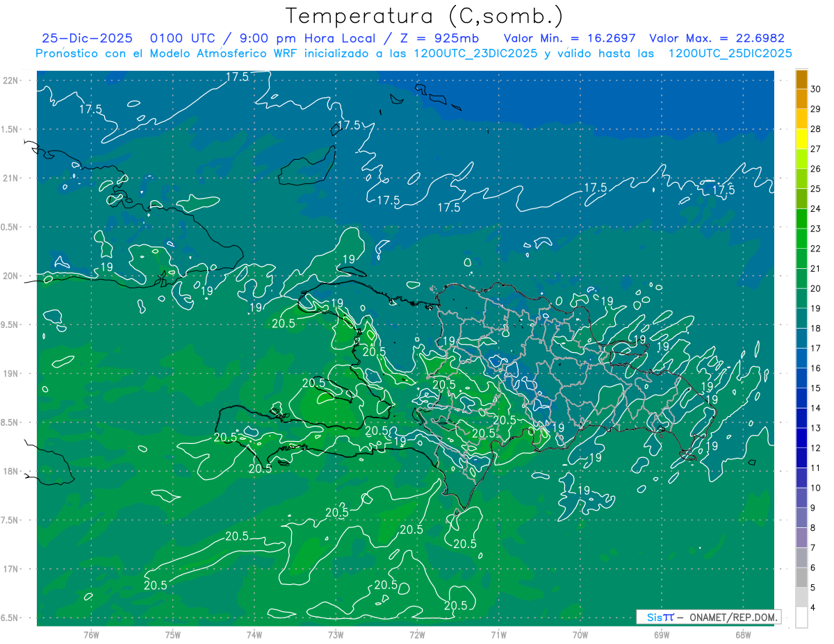This screenshot has height=644, width=834.
Task: Click the green swatch between 22 and 23
Action: (801, 238)
